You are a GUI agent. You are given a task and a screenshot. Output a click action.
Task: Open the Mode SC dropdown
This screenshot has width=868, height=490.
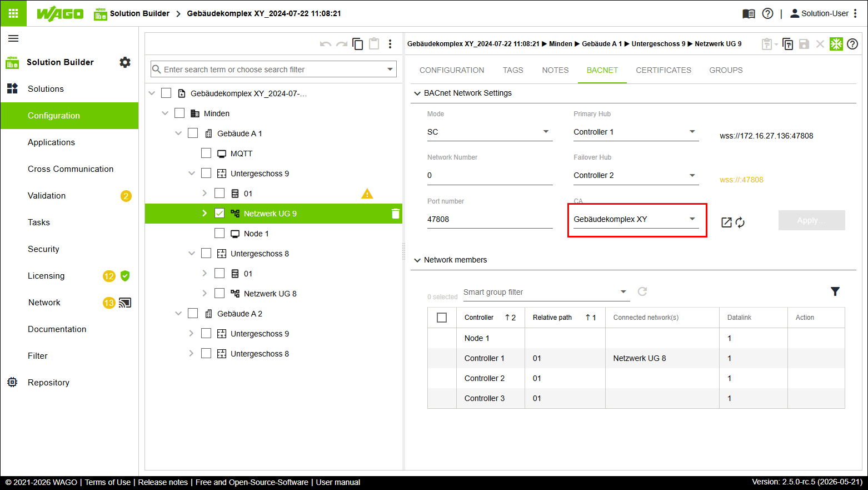tap(490, 132)
